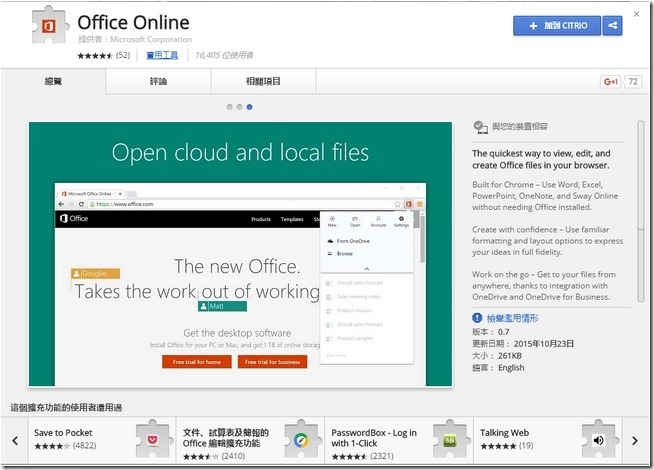Close the Microsoft Office Online browser tab
The image size is (654, 470).
click(120, 194)
